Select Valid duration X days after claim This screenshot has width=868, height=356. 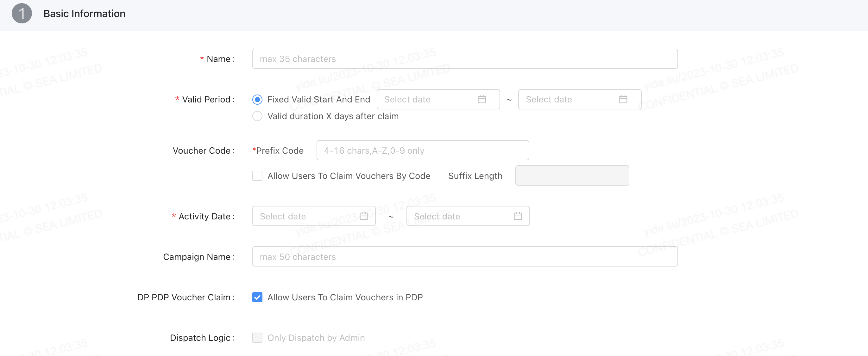(257, 116)
